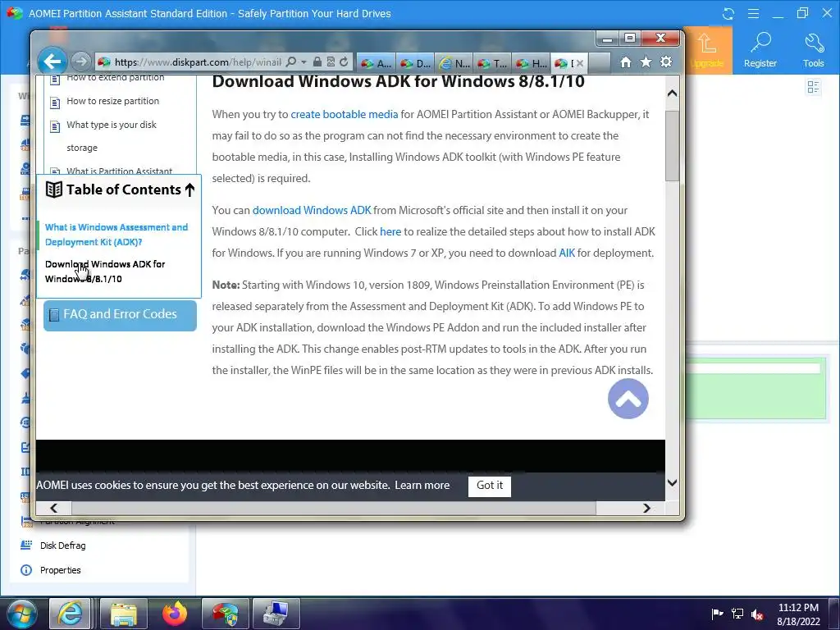Open the cookie notice 'Learn more' link
The width and height of the screenshot is (840, 630).
[x=422, y=486]
